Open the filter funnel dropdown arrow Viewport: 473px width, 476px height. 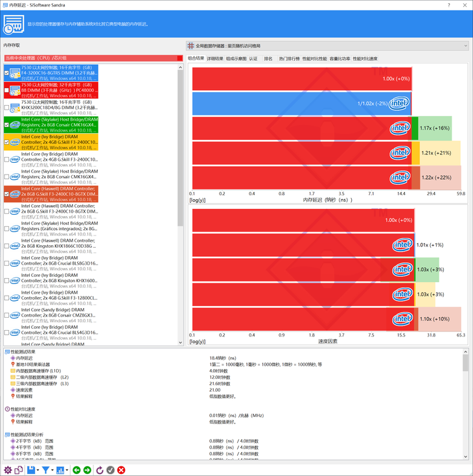54,470
